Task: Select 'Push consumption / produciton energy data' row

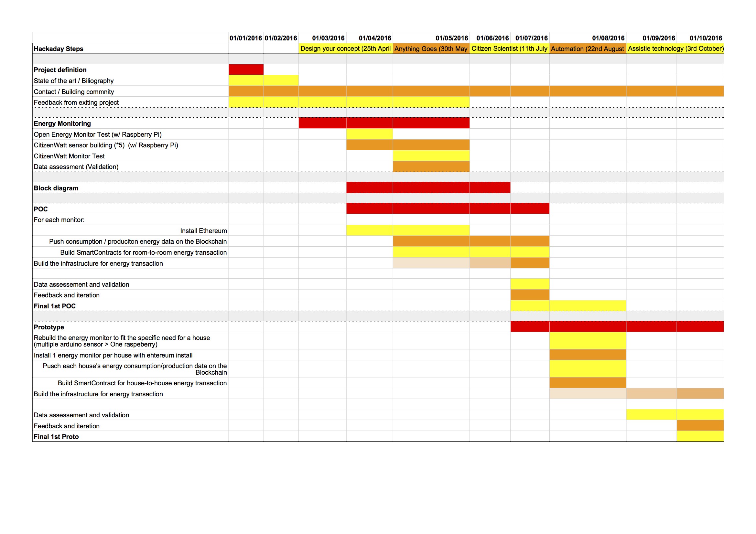Action: pyautogui.click(x=138, y=241)
